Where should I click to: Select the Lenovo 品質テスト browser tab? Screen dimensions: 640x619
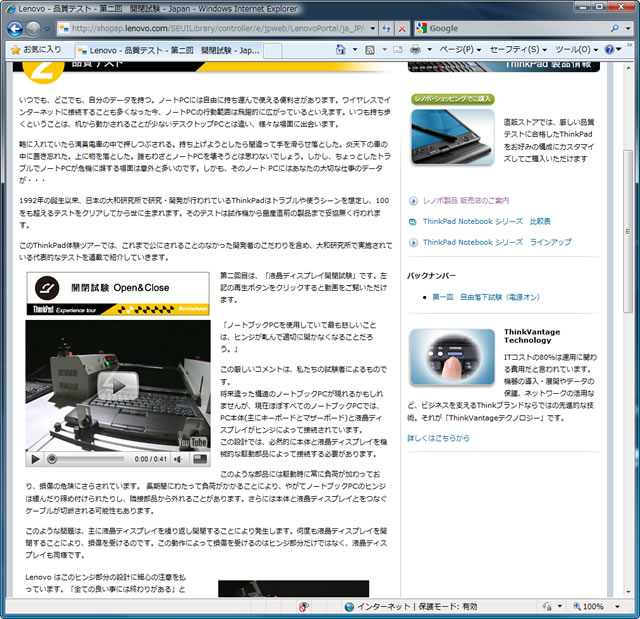click(x=168, y=51)
